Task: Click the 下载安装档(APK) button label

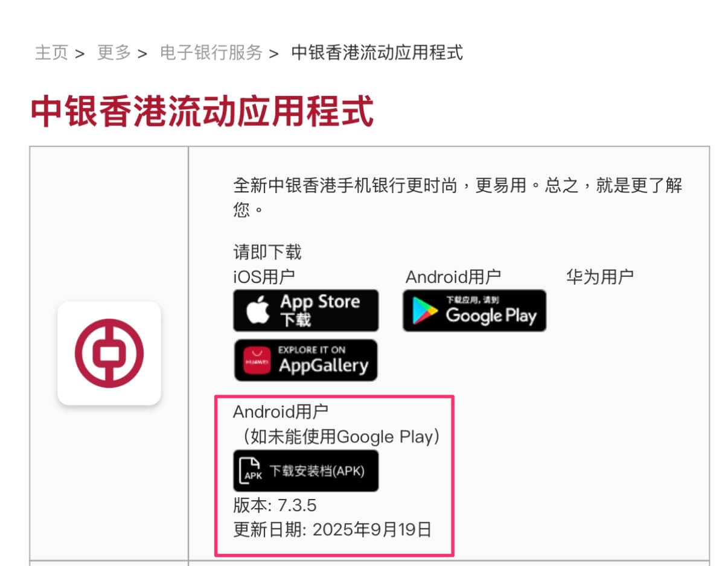Action: 317,471
